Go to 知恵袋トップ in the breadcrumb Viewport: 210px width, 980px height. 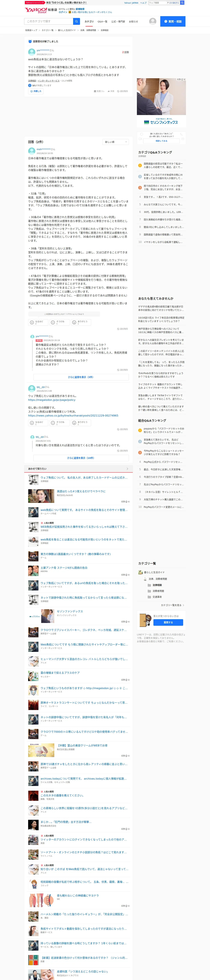point(31,30)
